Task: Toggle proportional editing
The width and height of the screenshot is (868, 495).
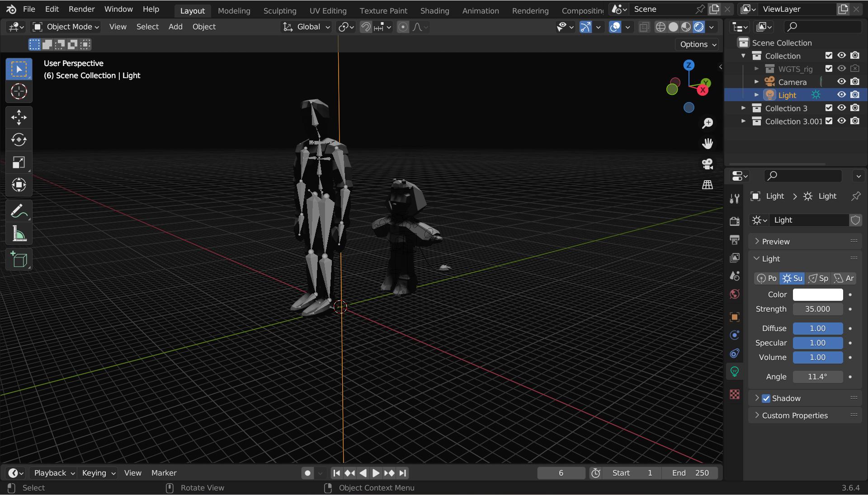Action: tap(403, 27)
